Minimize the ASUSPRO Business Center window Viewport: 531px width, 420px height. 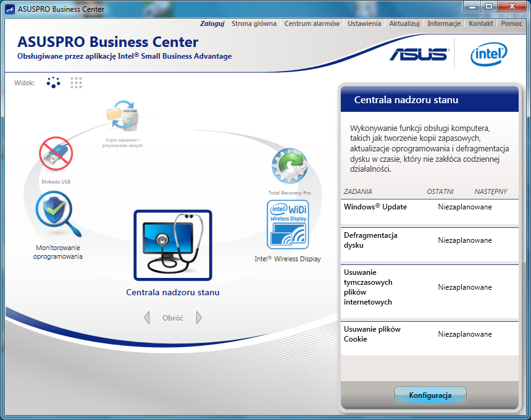coord(473,6)
